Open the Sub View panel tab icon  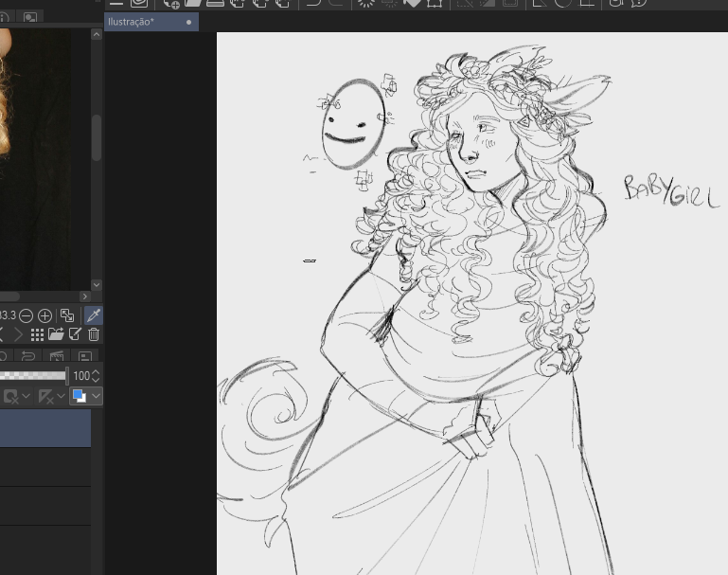coord(30,17)
